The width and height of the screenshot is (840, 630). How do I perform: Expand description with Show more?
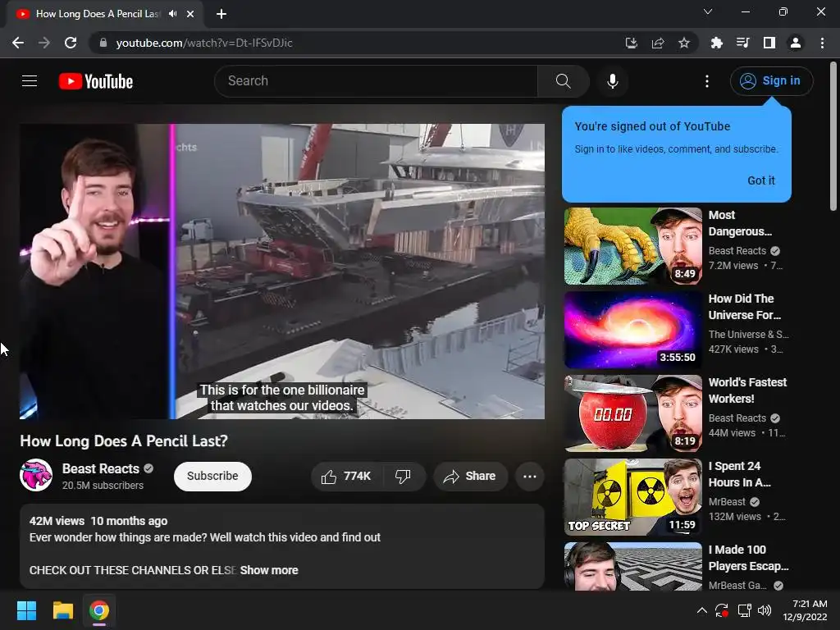tap(269, 570)
